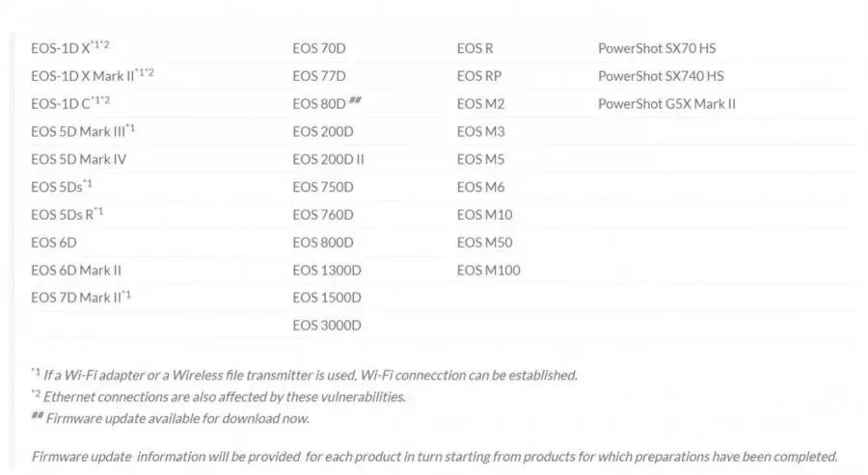Select the PowerShot SX740 HS entry
The width and height of the screenshot is (868, 475).
point(661,76)
